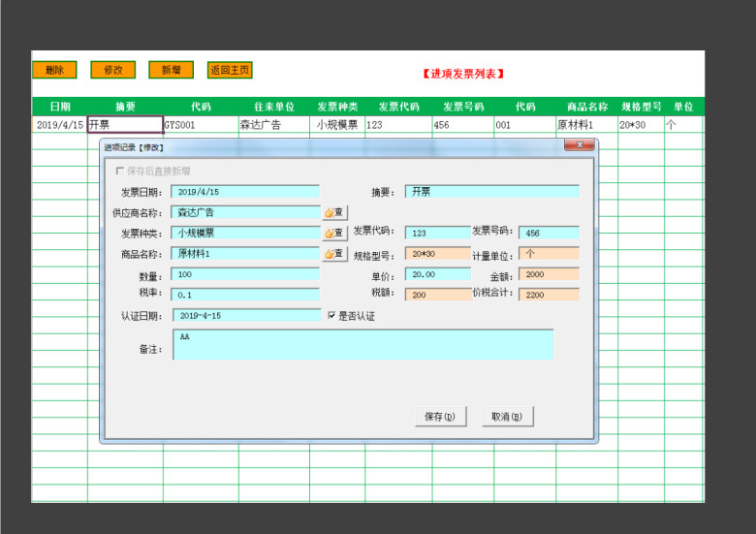
Task: Click the orange 新增 button
Action: pos(172,70)
